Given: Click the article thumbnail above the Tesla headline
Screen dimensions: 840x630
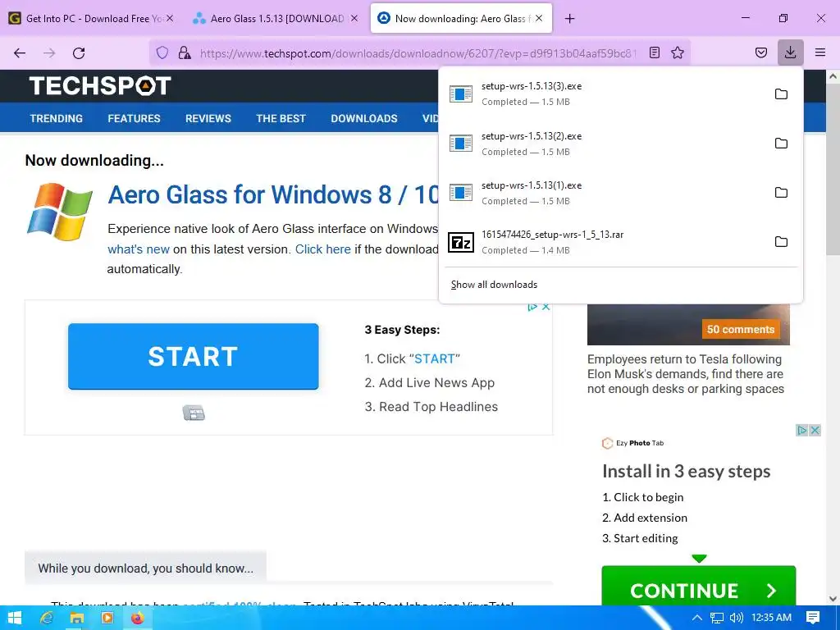Looking at the screenshot, I should click(688, 325).
